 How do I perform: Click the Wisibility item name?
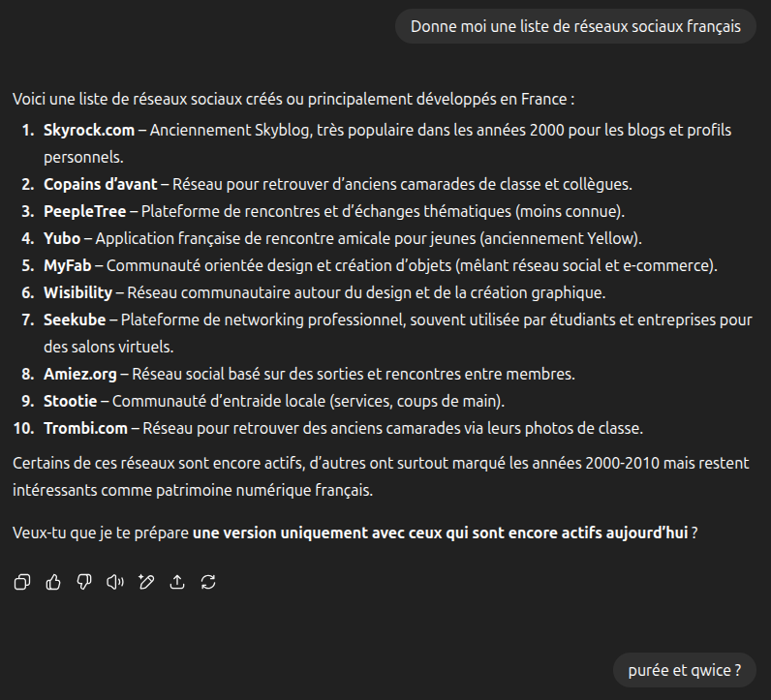[78, 292]
